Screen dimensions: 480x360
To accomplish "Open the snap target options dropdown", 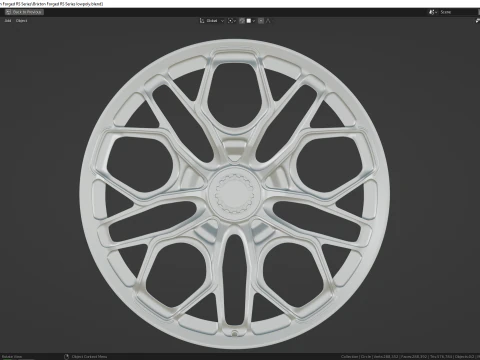I will (x=250, y=21).
